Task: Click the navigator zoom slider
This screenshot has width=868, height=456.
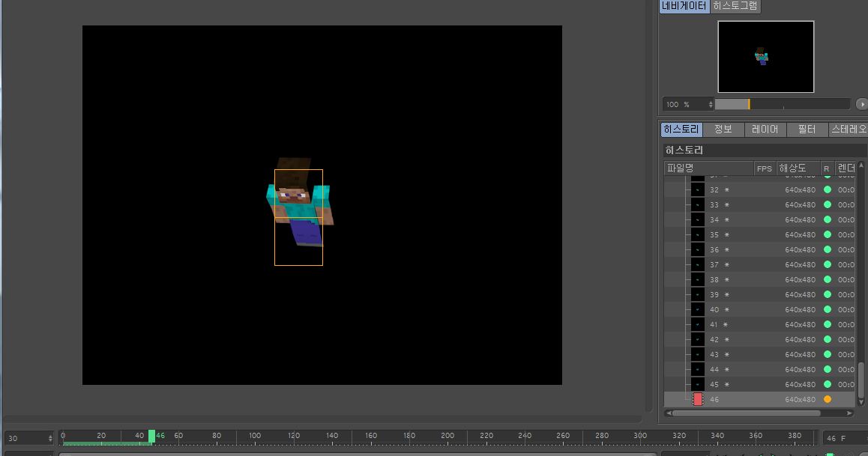Action: point(782,104)
